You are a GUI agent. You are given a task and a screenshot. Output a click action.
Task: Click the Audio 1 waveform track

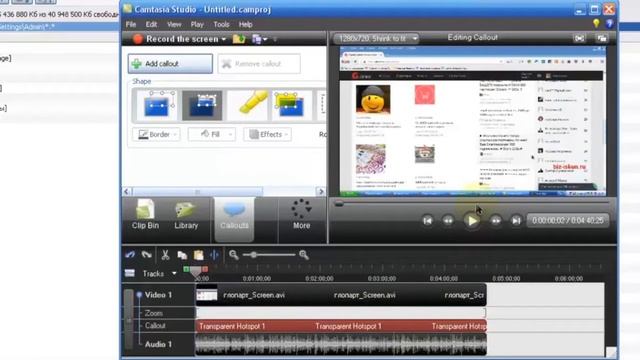341,344
